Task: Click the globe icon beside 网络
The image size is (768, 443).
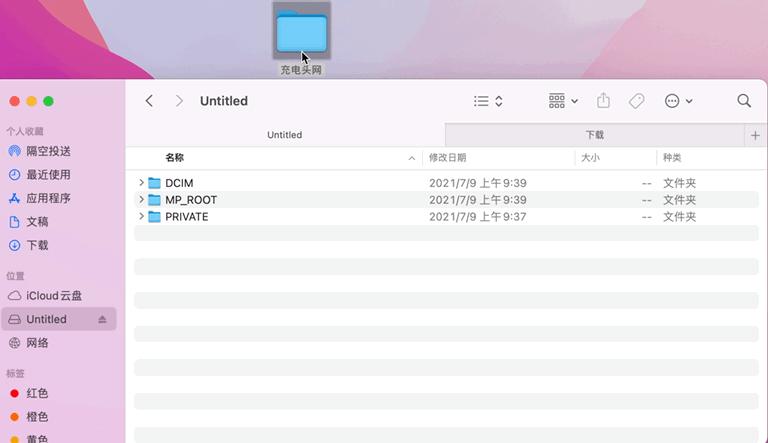Action: coord(15,343)
